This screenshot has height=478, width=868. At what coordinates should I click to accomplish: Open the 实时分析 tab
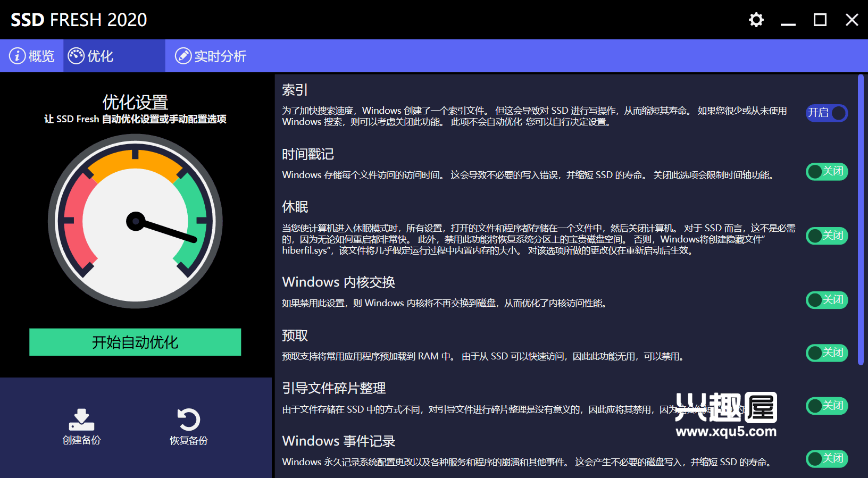[x=211, y=56]
